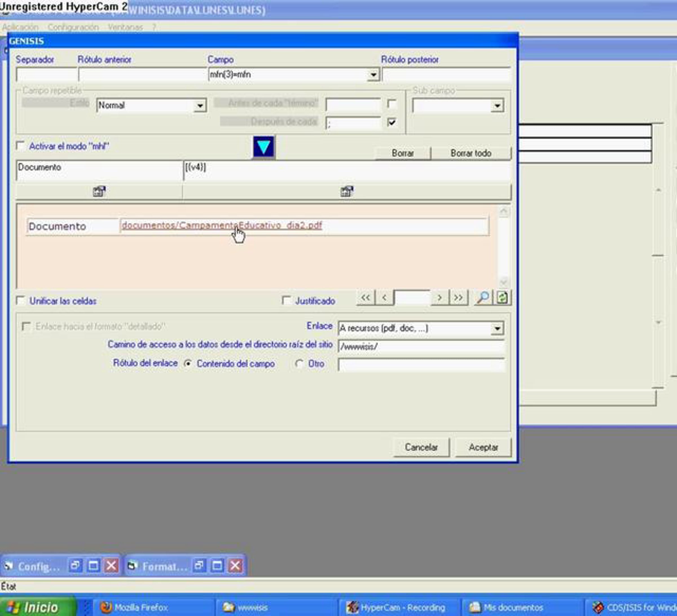
Task: Open the Enlace type dropdown
Action: 497,328
